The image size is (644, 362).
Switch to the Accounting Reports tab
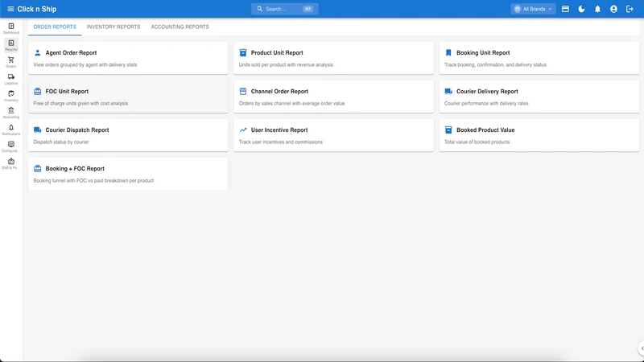(x=180, y=27)
